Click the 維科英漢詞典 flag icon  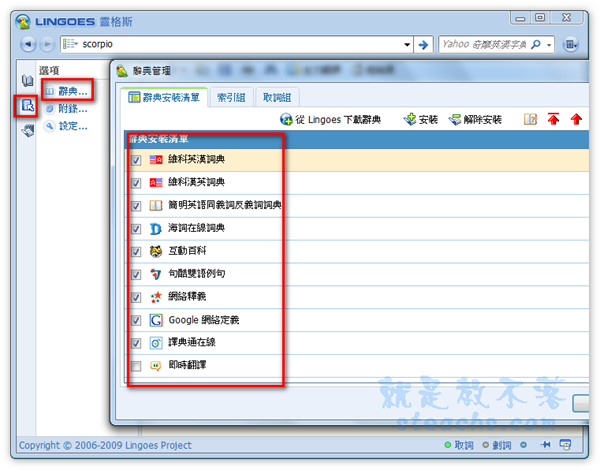click(156, 160)
